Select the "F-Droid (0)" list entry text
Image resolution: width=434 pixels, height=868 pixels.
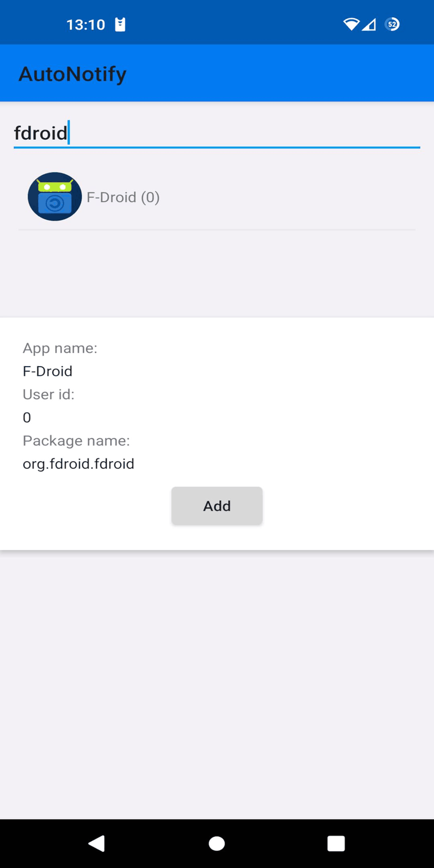(123, 198)
